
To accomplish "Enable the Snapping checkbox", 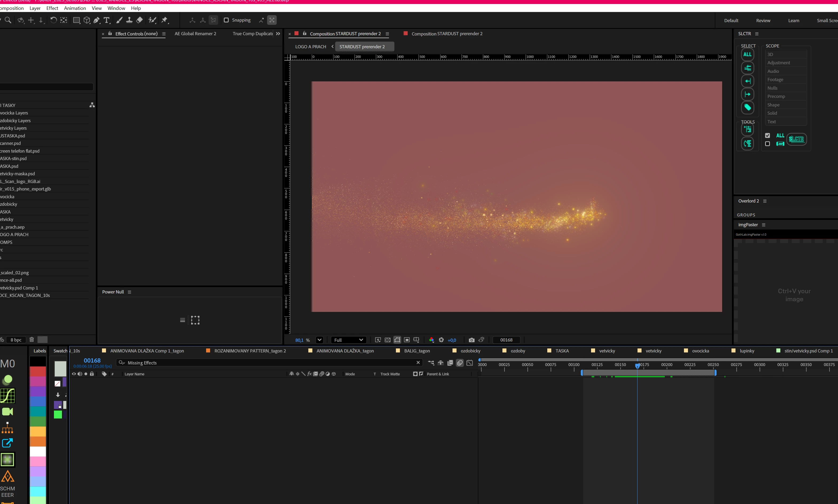I will click(226, 20).
